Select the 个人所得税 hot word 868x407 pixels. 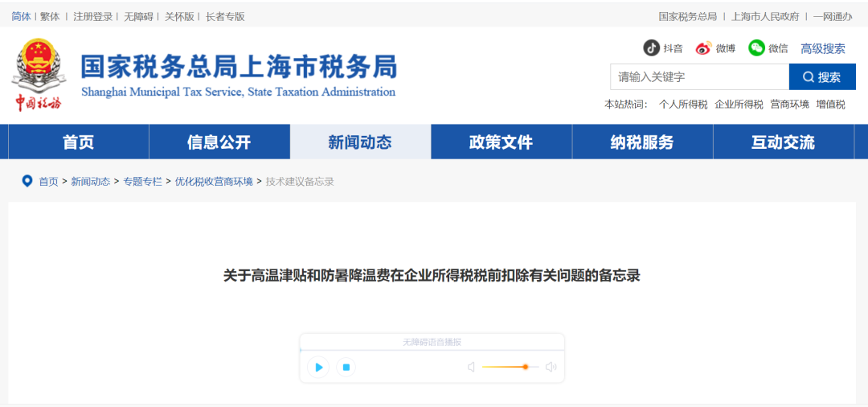pyautogui.click(x=683, y=104)
